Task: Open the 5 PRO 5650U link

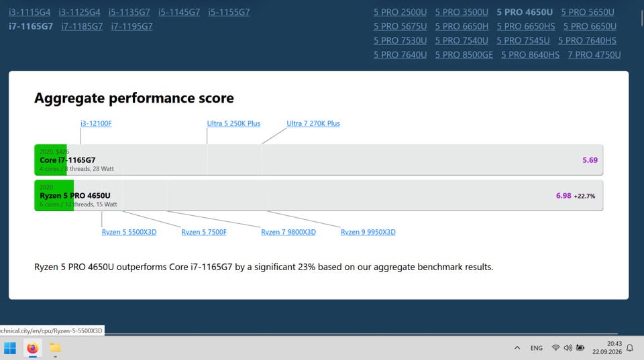Action: 588,12
